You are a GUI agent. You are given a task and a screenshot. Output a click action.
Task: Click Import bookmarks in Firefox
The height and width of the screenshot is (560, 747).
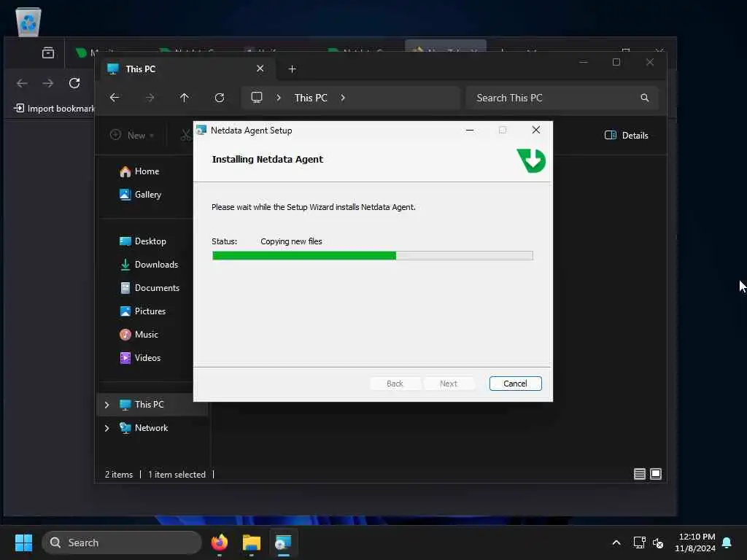54,109
